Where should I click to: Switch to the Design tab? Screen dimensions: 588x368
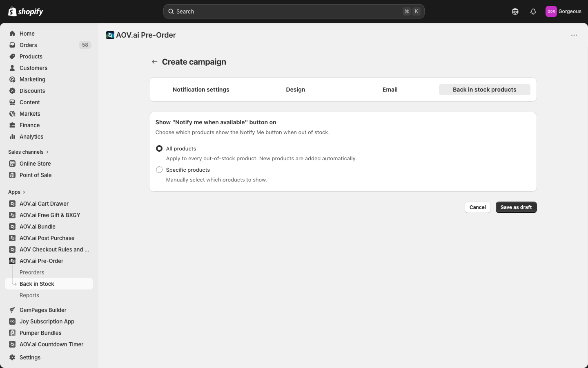click(x=296, y=90)
